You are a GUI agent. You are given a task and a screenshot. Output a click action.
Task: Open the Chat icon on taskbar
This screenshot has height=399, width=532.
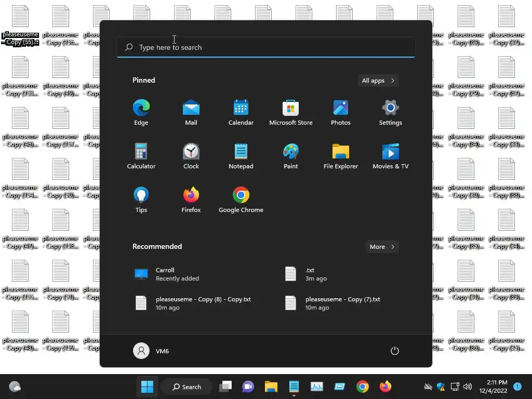coord(248,387)
